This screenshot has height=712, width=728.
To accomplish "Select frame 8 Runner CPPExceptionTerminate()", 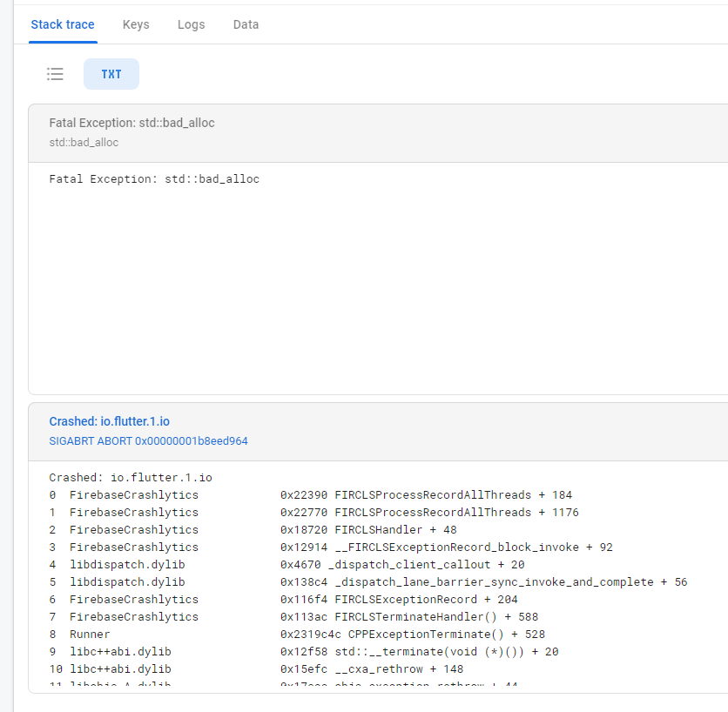I will click(297, 635).
